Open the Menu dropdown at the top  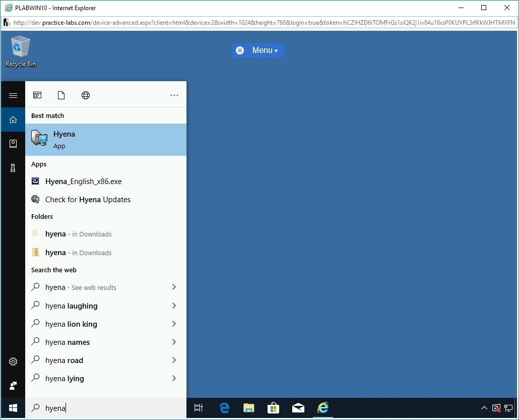click(x=258, y=50)
